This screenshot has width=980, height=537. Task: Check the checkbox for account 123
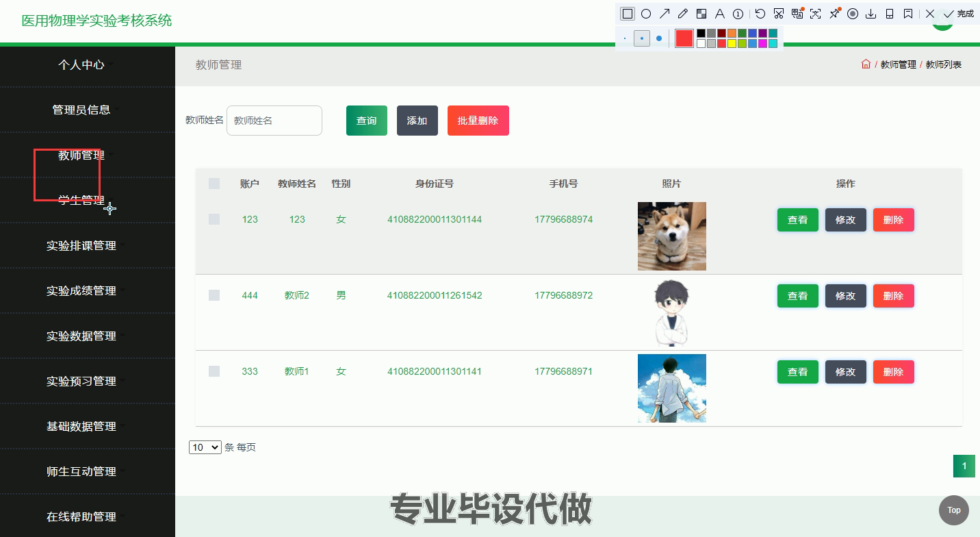click(214, 219)
